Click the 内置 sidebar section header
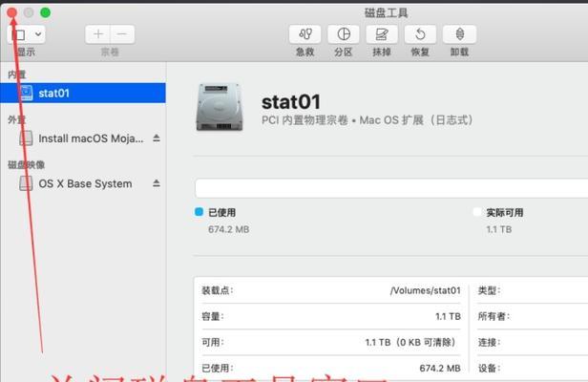The width and height of the screenshot is (588, 382). coord(17,74)
